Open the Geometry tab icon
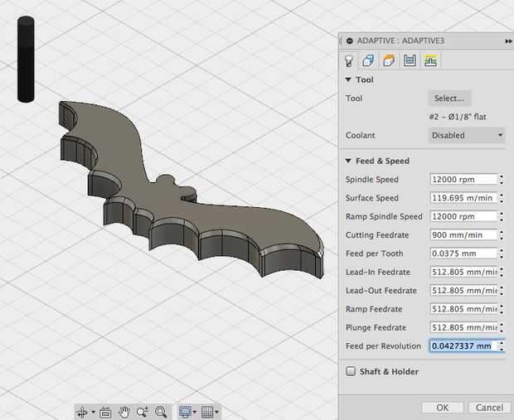The image size is (514, 420). click(369, 60)
